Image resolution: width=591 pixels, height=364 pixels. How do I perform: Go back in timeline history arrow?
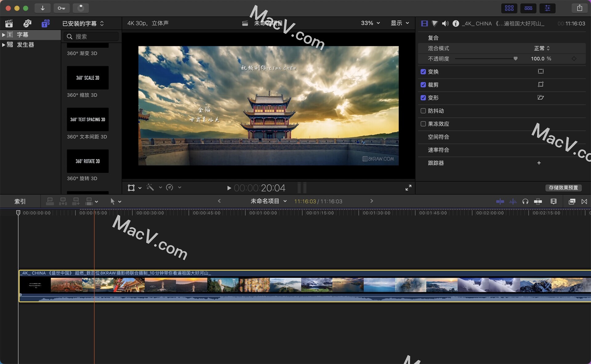(219, 201)
